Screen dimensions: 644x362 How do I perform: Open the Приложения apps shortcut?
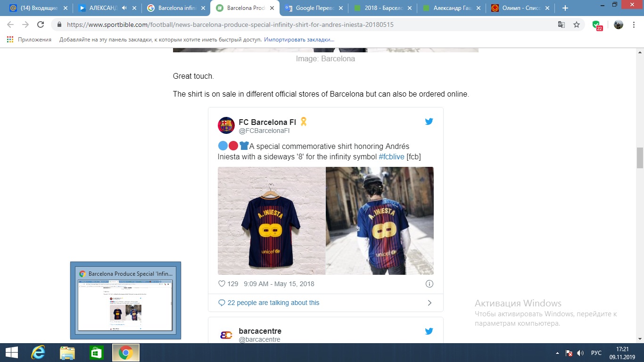click(x=29, y=40)
